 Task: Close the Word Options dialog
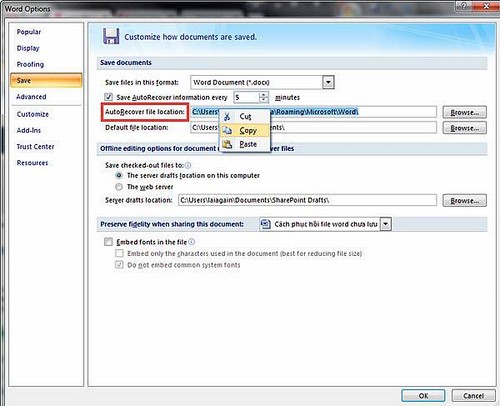486,6
